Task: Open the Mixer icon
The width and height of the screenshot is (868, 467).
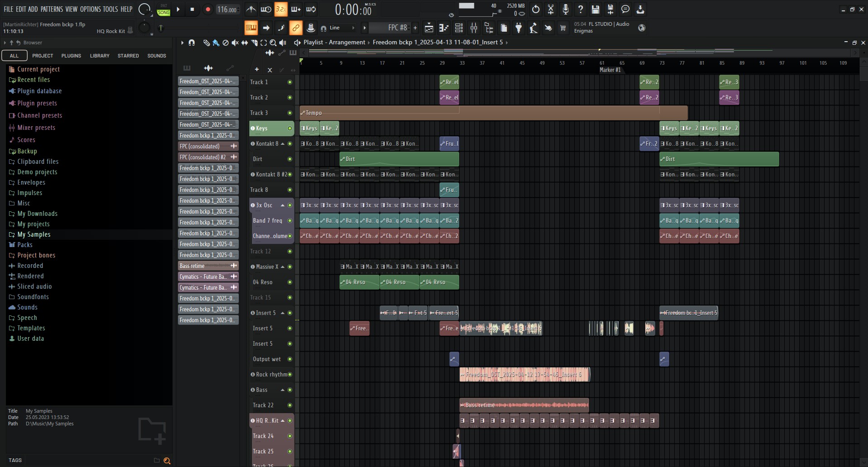Action: tap(474, 28)
